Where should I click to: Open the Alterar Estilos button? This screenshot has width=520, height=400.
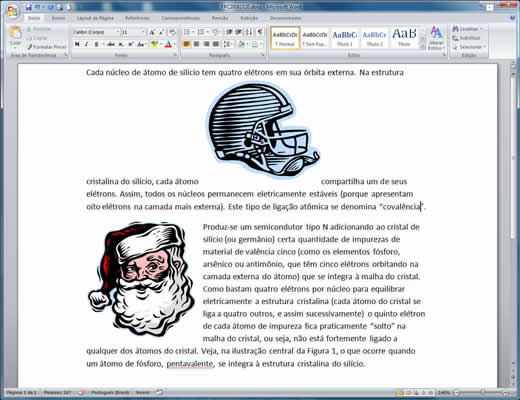436,38
